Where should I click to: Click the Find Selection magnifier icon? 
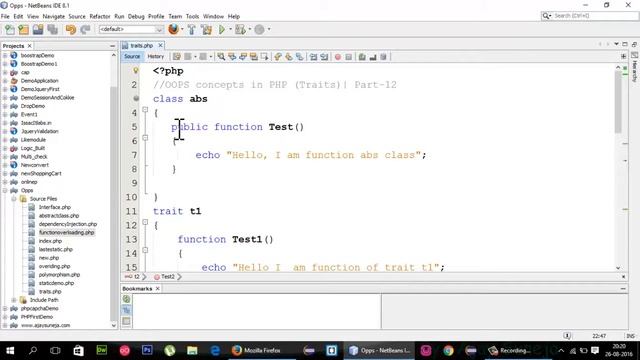221,57
